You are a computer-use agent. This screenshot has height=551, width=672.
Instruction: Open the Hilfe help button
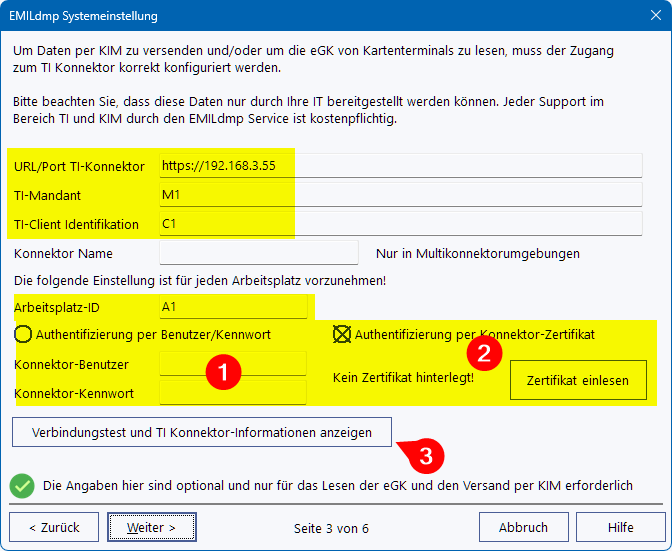pyautogui.click(x=620, y=527)
